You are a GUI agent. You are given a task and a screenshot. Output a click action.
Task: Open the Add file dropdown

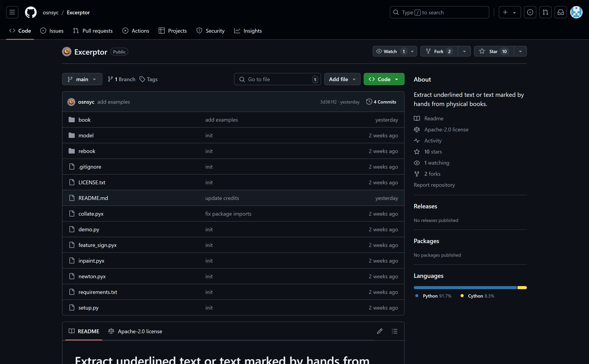(342, 79)
